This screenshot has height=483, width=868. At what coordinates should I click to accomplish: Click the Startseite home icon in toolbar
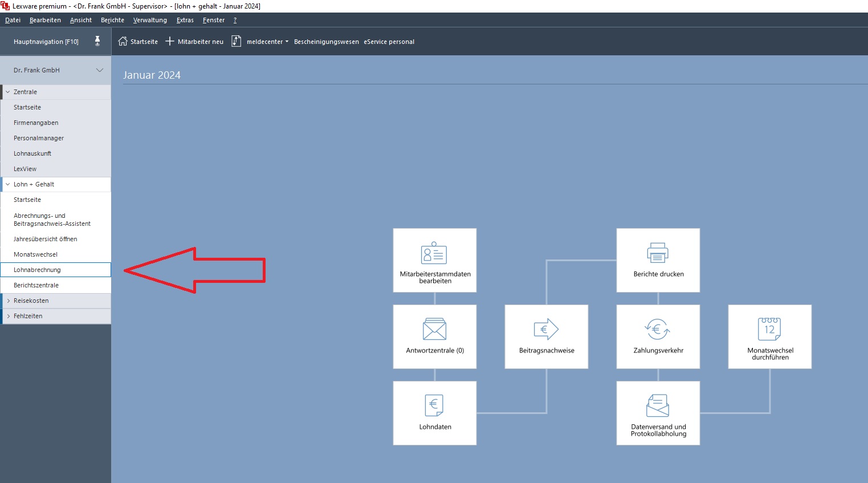point(123,42)
